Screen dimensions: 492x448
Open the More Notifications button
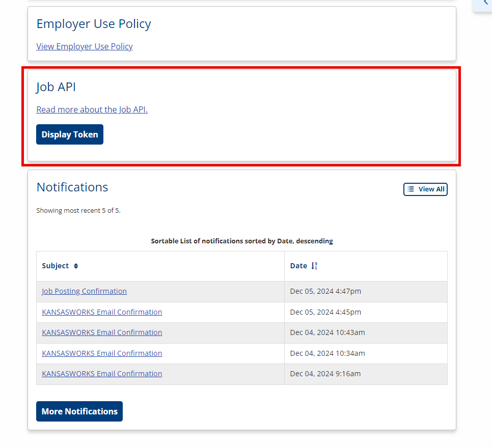[x=79, y=411]
